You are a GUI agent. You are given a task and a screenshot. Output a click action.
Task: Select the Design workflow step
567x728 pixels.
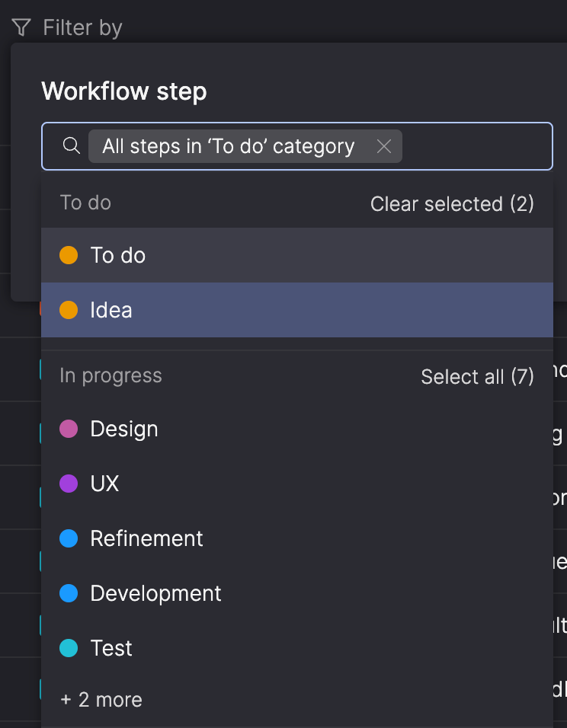point(124,429)
